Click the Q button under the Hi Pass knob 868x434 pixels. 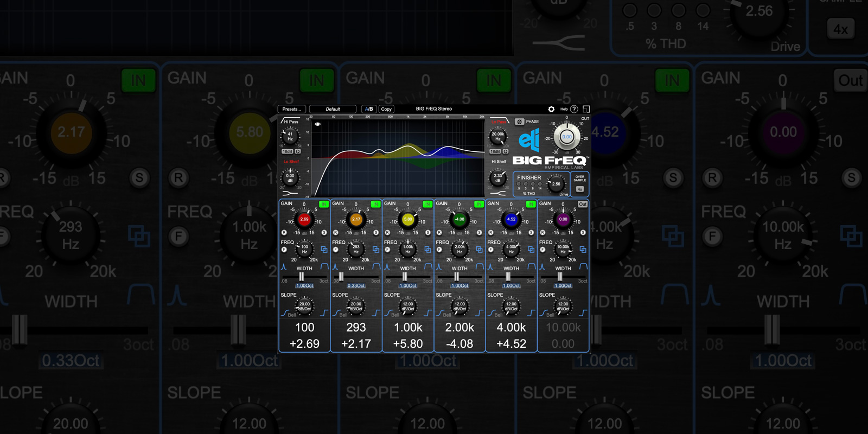tap(297, 151)
